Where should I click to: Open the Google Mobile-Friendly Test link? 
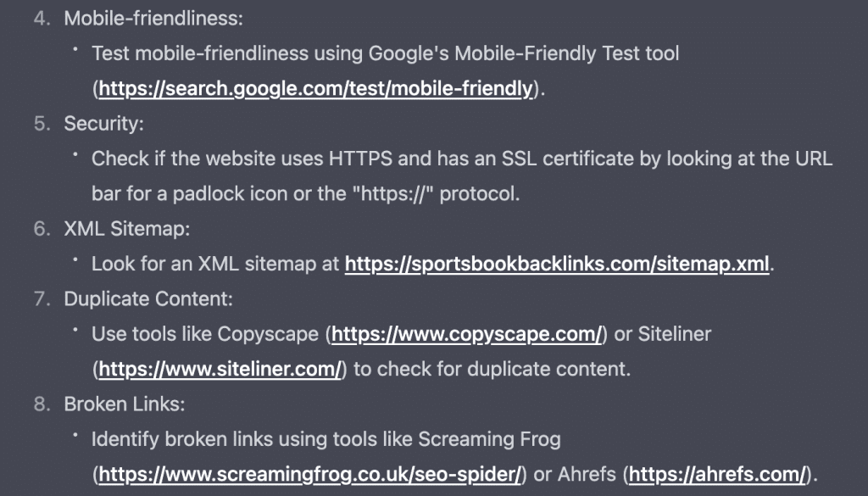click(x=316, y=88)
